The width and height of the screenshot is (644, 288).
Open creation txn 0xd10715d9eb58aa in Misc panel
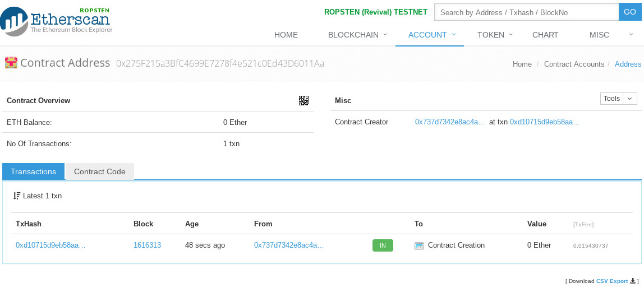point(545,122)
